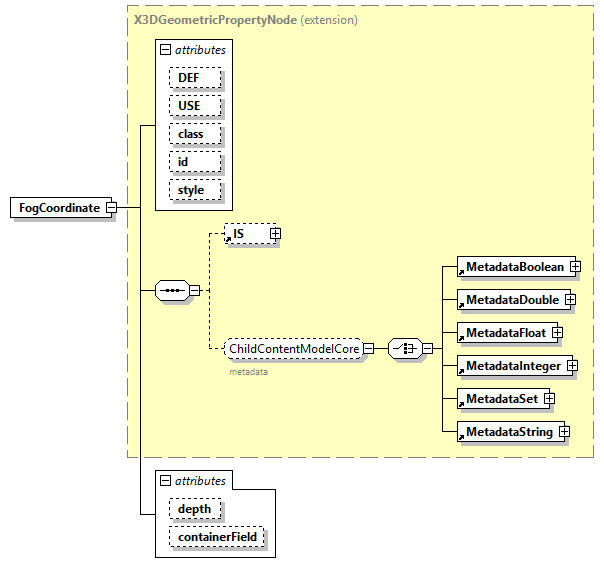Viewport: 604px width, 577px height.
Task: Select the containerField attribute
Action: point(217,537)
